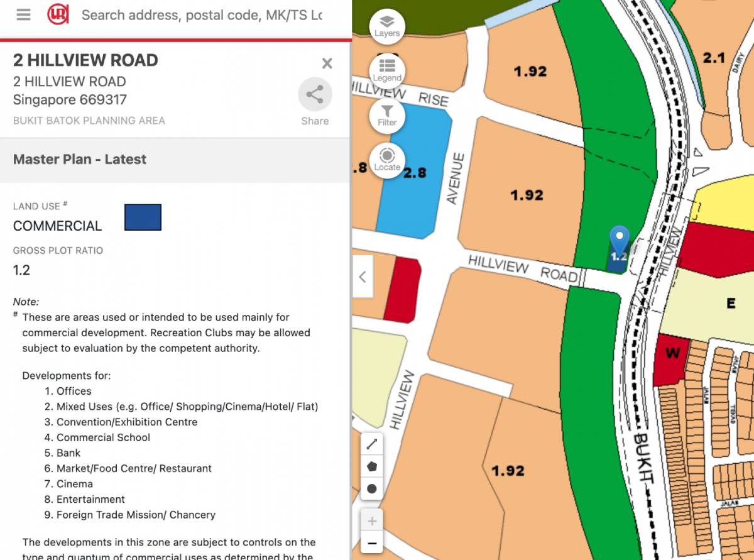This screenshot has width=754, height=560.
Task: Open the hamburger menu
Action: pos(24,15)
